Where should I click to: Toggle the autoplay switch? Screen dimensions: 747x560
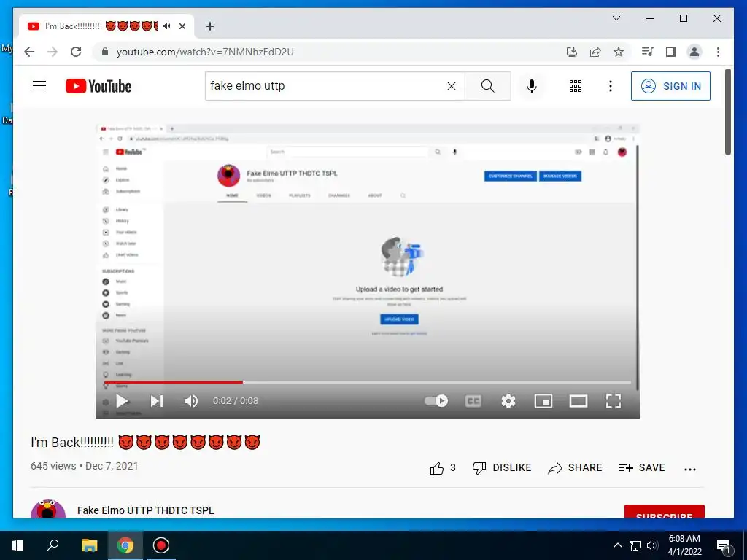click(x=436, y=401)
